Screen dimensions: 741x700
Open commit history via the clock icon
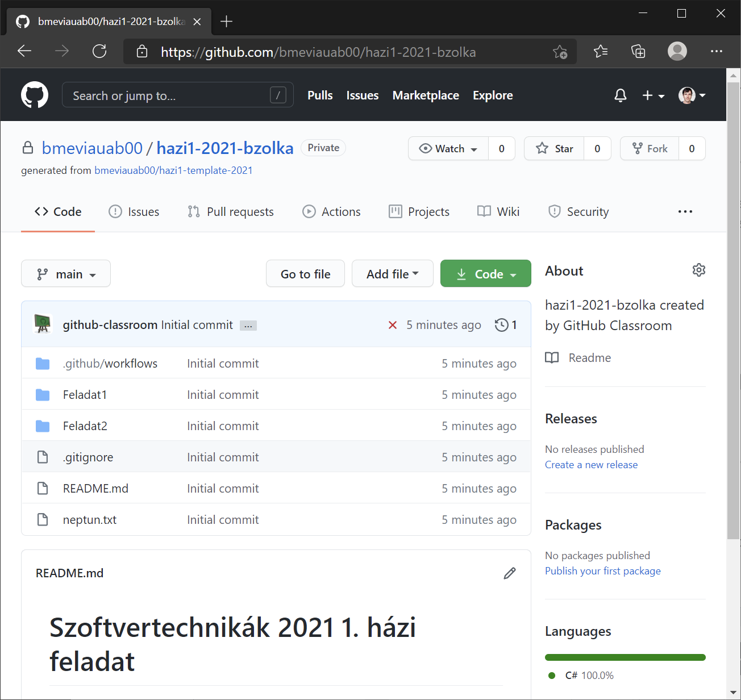click(501, 324)
